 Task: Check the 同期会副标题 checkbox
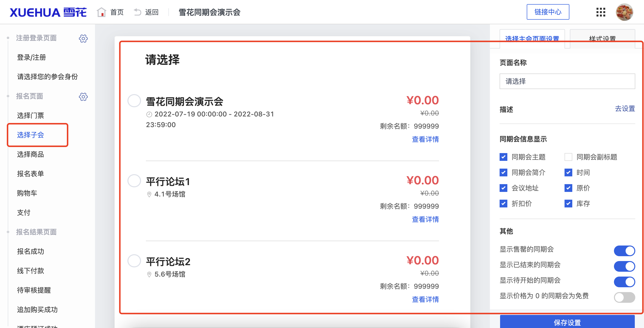pos(568,157)
